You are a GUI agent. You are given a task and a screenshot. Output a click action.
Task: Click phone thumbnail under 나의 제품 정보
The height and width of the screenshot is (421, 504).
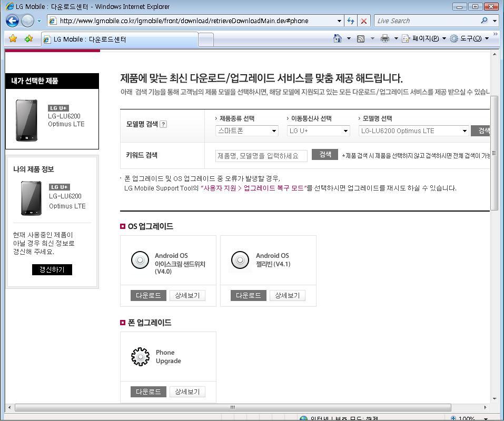(x=31, y=198)
